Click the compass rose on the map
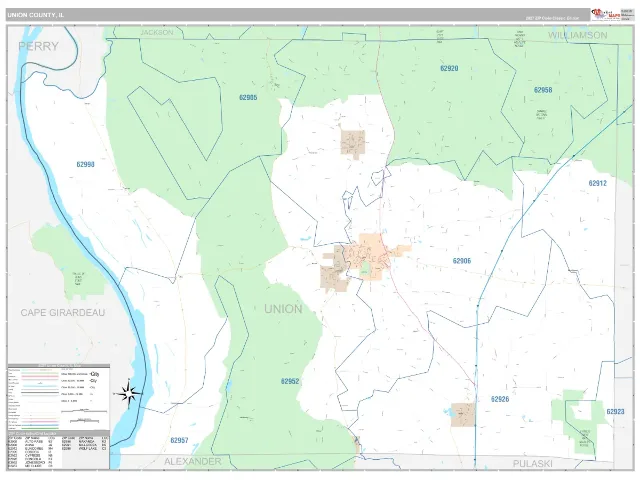The width and height of the screenshot is (640, 480). click(129, 394)
